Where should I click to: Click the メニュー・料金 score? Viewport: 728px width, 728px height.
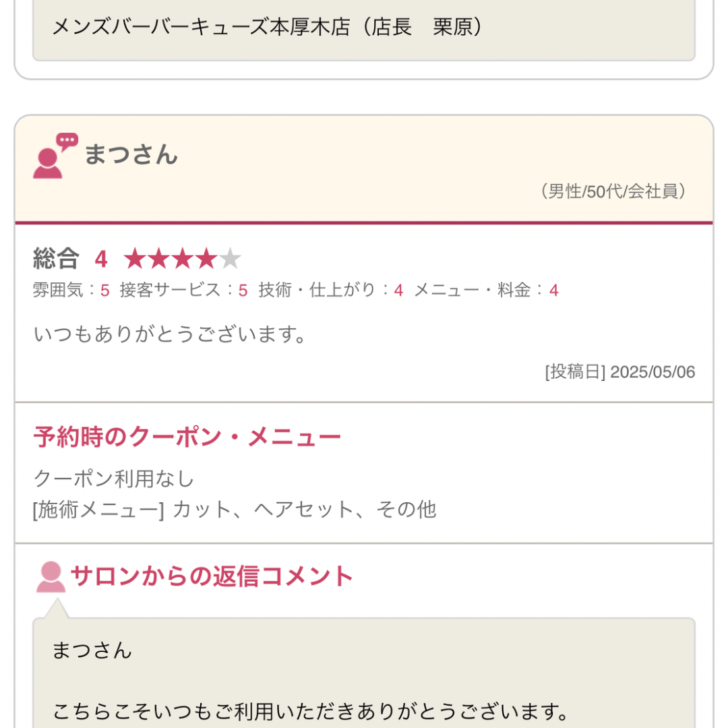(553, 291)
